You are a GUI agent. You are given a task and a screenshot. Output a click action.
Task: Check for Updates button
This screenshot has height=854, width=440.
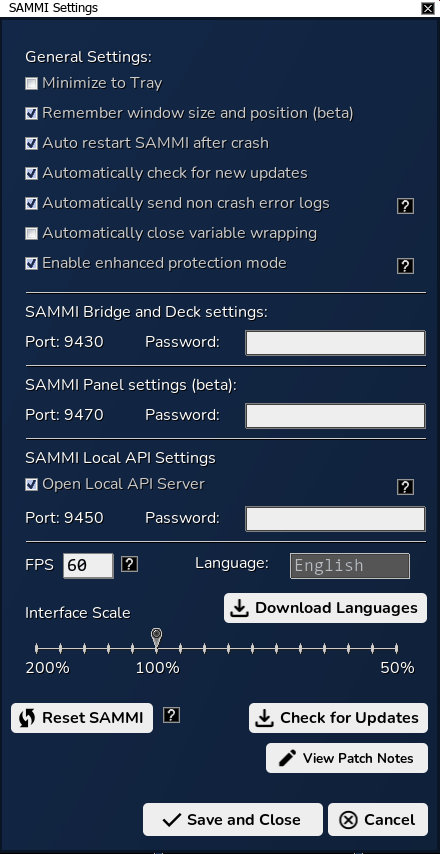point(338,718)
